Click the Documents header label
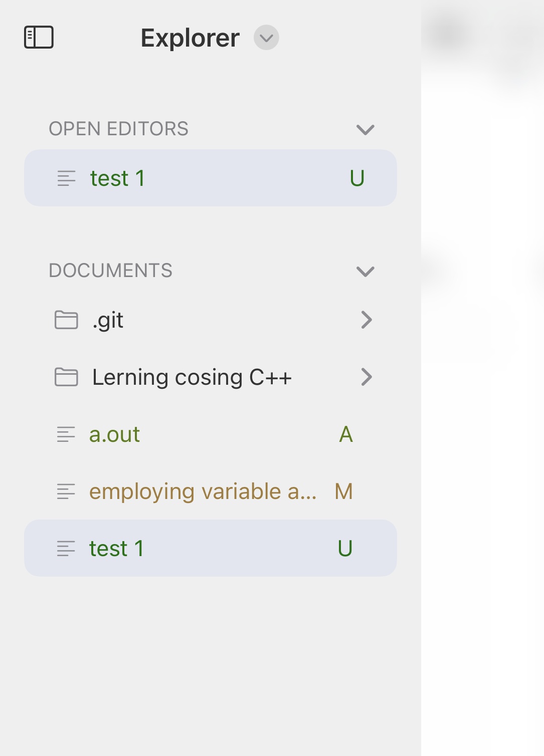The image size is (544, 756). [110, 271]
